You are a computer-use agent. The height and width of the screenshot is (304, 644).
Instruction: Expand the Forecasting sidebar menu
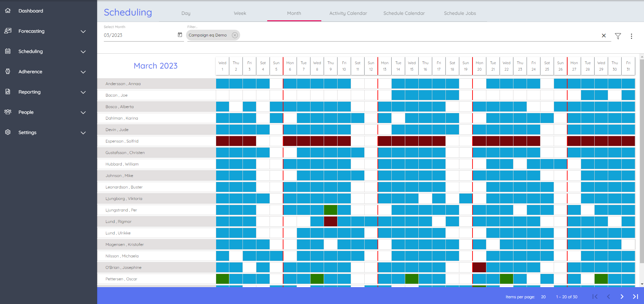pyautogui.click(x=83, y=31)
